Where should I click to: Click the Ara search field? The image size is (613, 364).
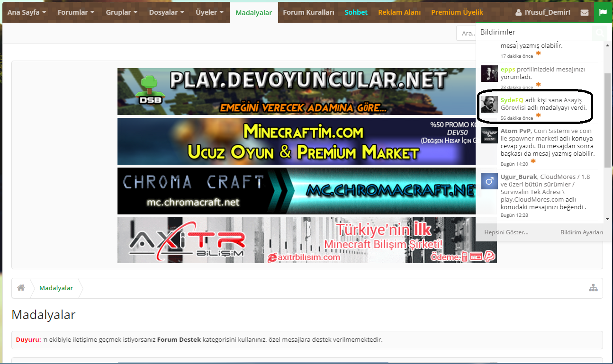(467, 33)
